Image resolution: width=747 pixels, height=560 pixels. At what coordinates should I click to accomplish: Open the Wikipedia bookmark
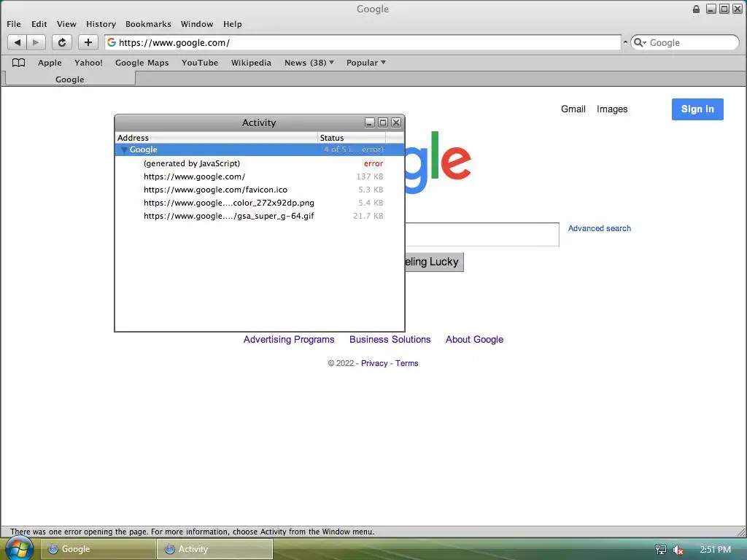251,63
